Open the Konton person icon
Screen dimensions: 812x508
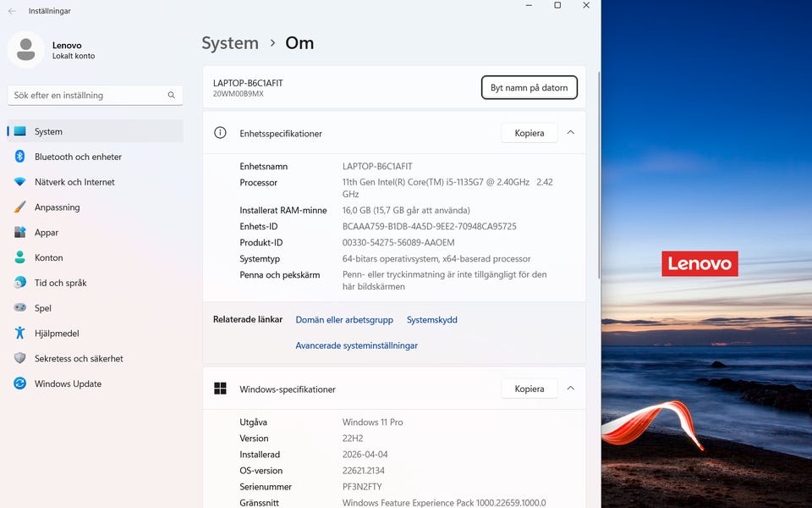pyautogui.click(x=19, y=257)
